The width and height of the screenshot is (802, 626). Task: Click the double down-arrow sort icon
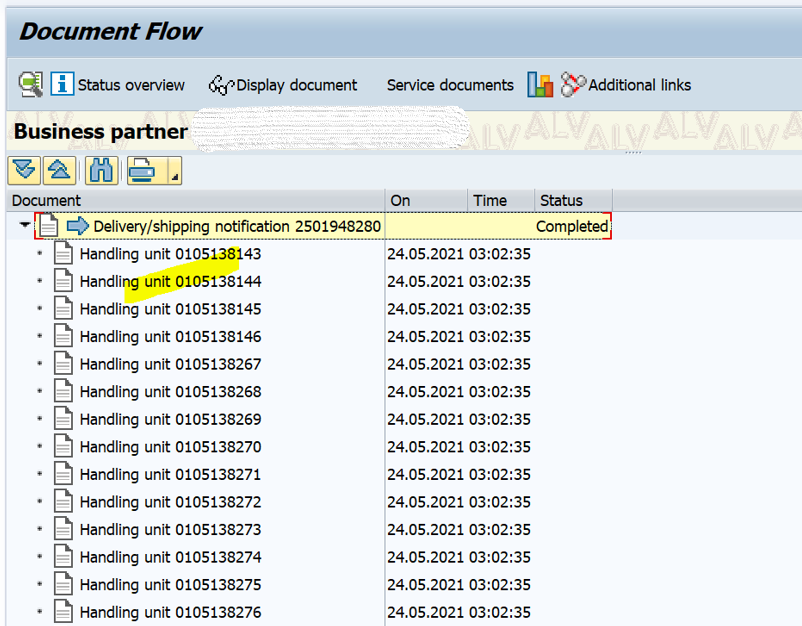tap(23, 170)
